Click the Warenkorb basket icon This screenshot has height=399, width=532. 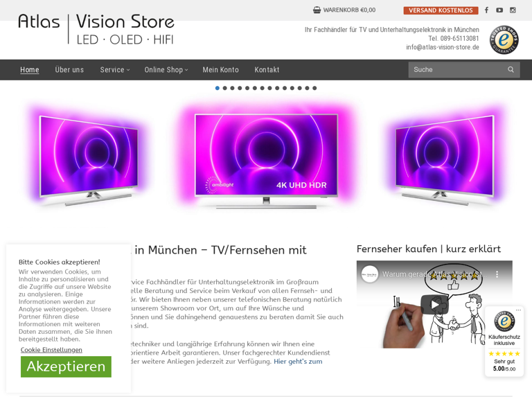tap(317, 10)
